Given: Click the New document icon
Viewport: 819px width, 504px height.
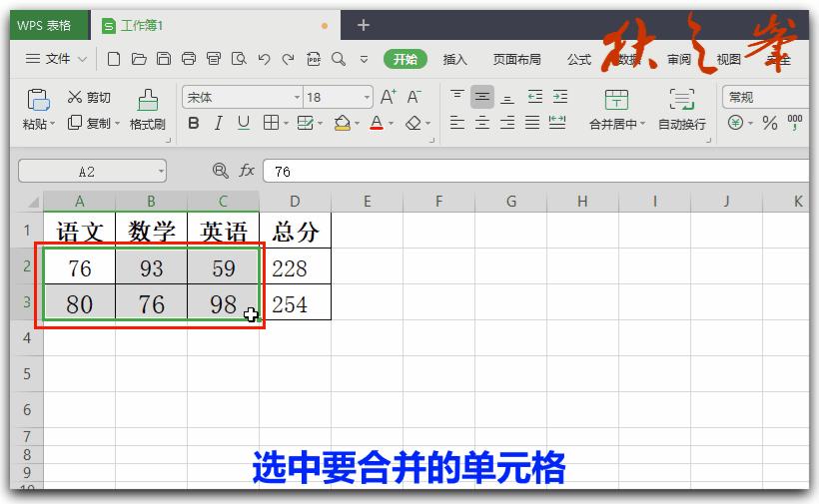Looking at the screenshot, I should [113, 59].
